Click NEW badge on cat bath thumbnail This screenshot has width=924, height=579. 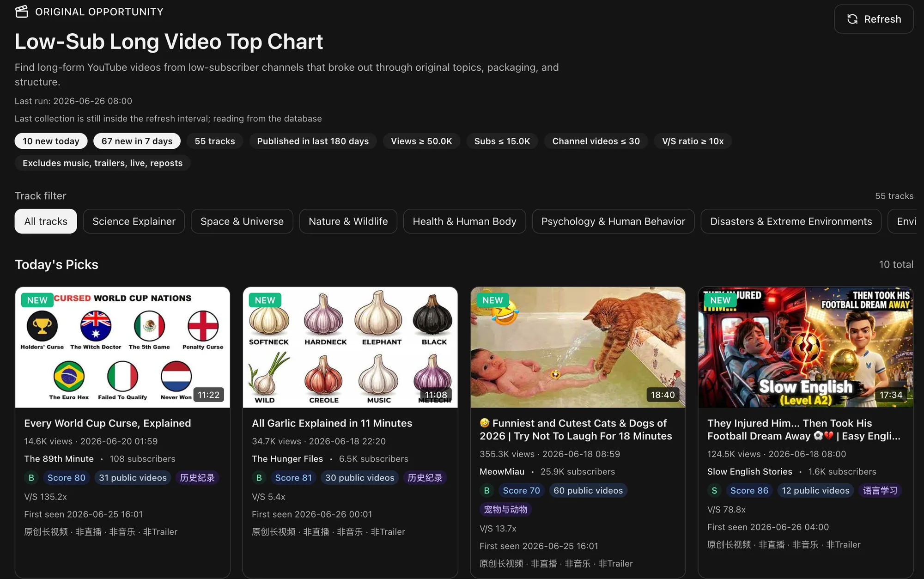tap(492, 300)
